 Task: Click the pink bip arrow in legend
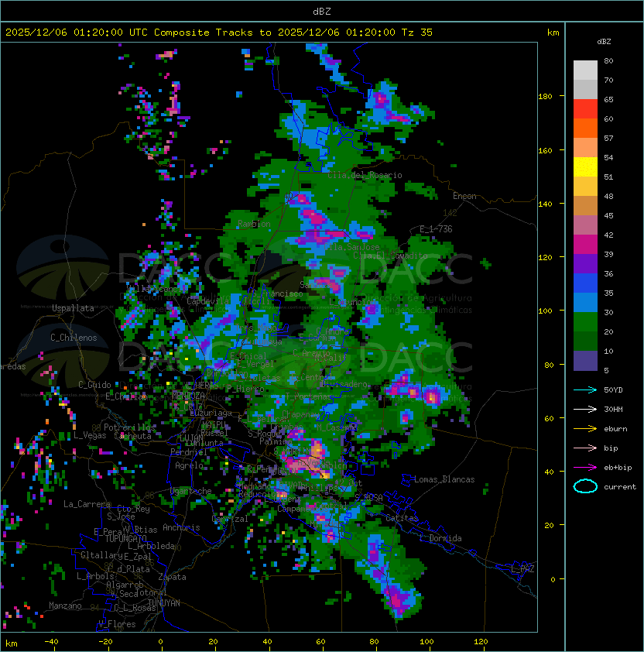(x=585, y=448)
